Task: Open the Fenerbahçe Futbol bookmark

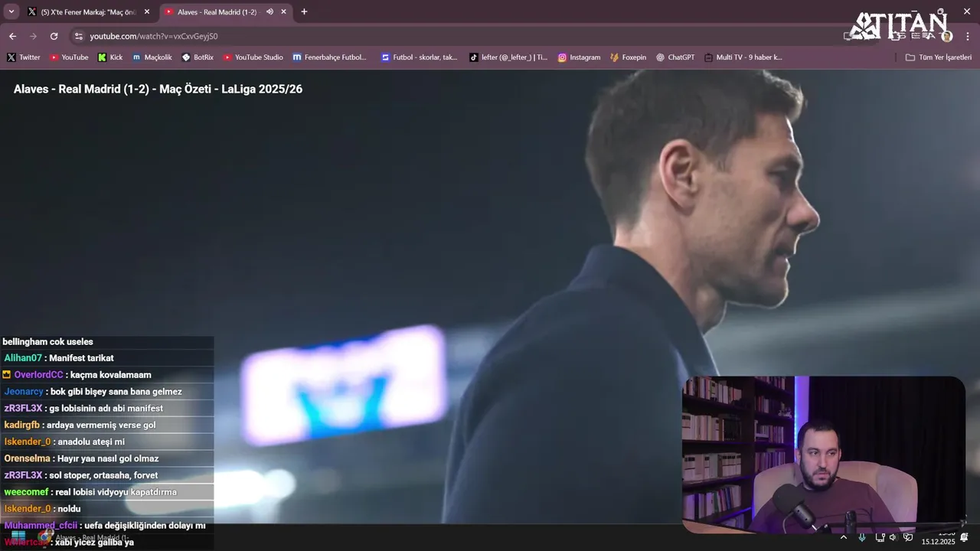Action: pyautogui.click(x=330, y=57)
